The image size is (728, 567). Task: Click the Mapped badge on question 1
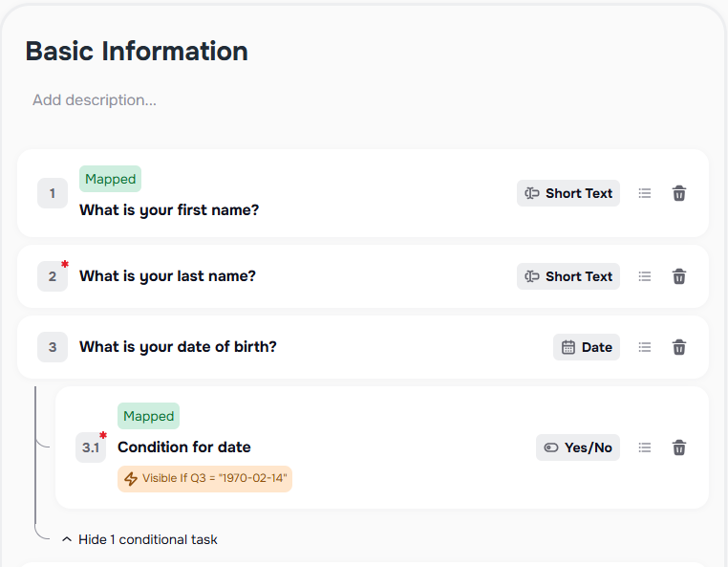(x=110, y=179)
